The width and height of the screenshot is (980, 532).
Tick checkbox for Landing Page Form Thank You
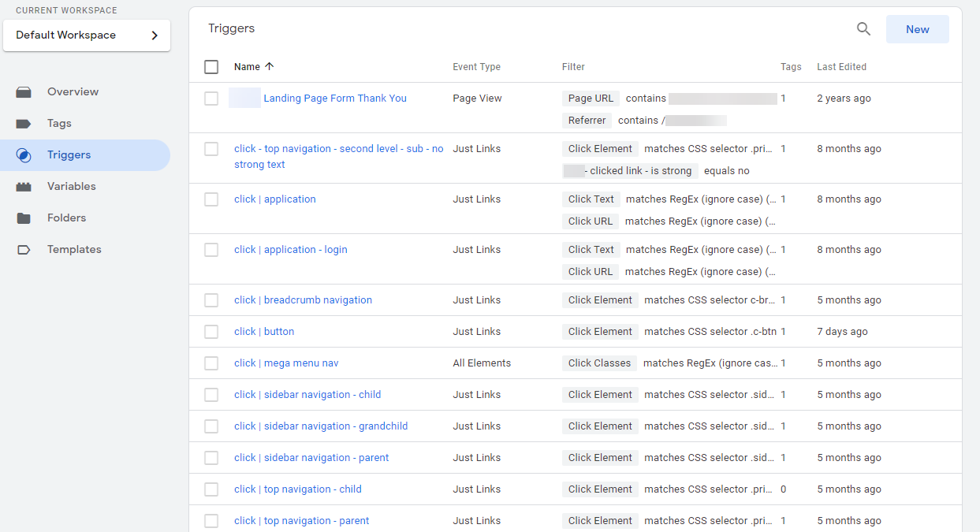coord(211,99)
